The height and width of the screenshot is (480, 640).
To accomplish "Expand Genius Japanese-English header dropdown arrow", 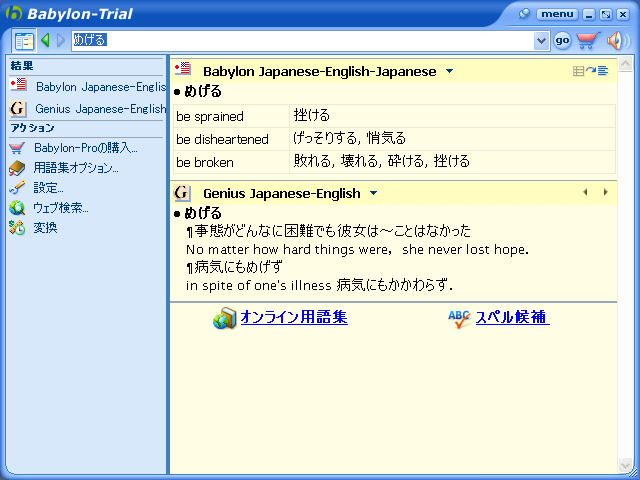I will click(373, 193).
